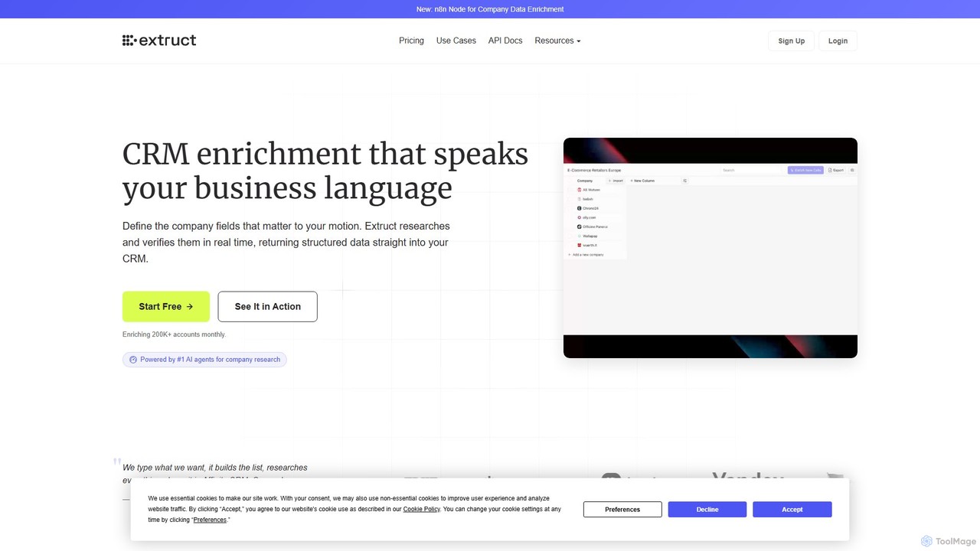Click the Company column header in the demo

pos(585,181)
